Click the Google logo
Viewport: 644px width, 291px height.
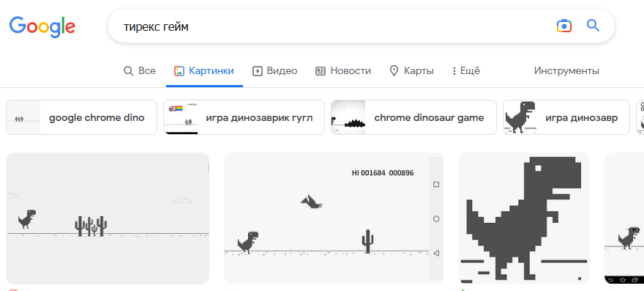pyautogui.click(x=42, y=26)
